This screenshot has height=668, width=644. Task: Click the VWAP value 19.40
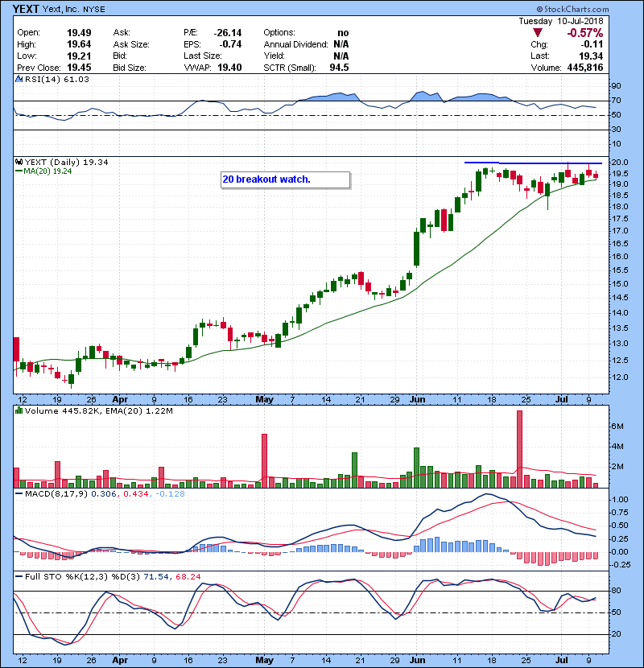click(x=229, y=68)
